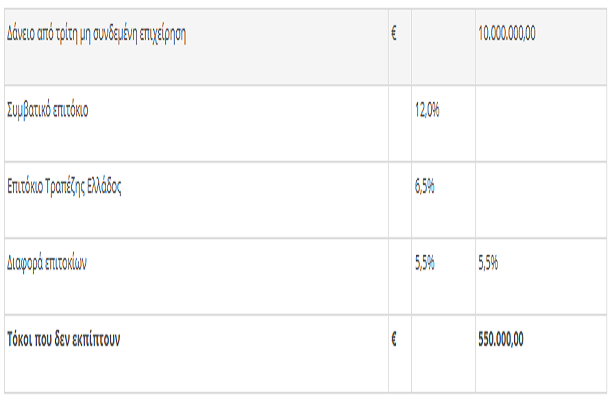The width and height of the screenshot is (612, 408).
Task: Click empty amount cell in Συμβατικό επιτόκιο row
Action: coord(541,123)
